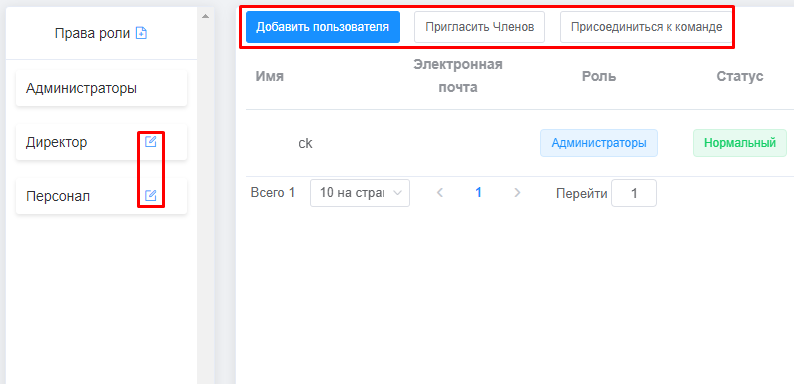Click the sidebar scroll-up arrow
This screenshot has width=794, height=384.
point(205,16)
